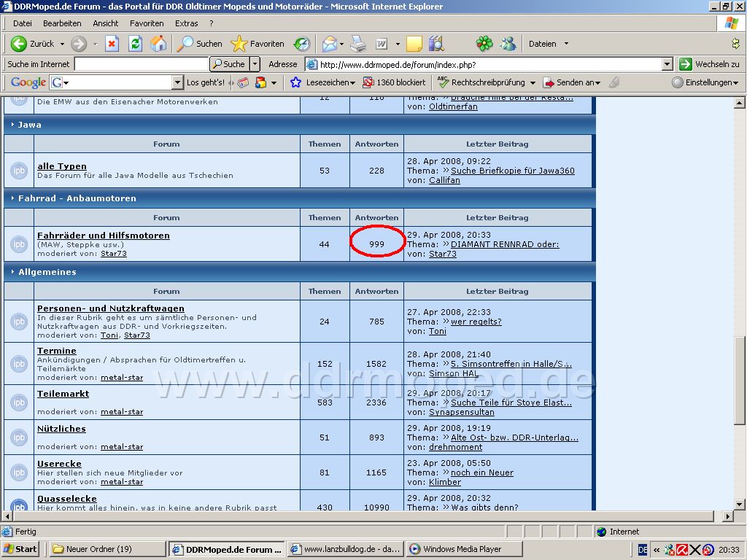747x560 pixels.
Task: Expand the Rechtschreibprüfung dropdown arrow
Action: click(x=533, y=83)
